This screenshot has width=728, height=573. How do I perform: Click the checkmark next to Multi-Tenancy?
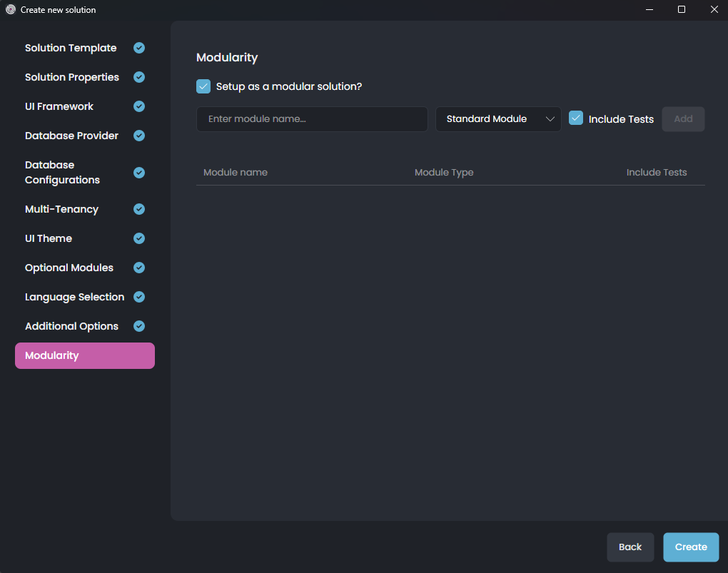[x=138, y=208]
